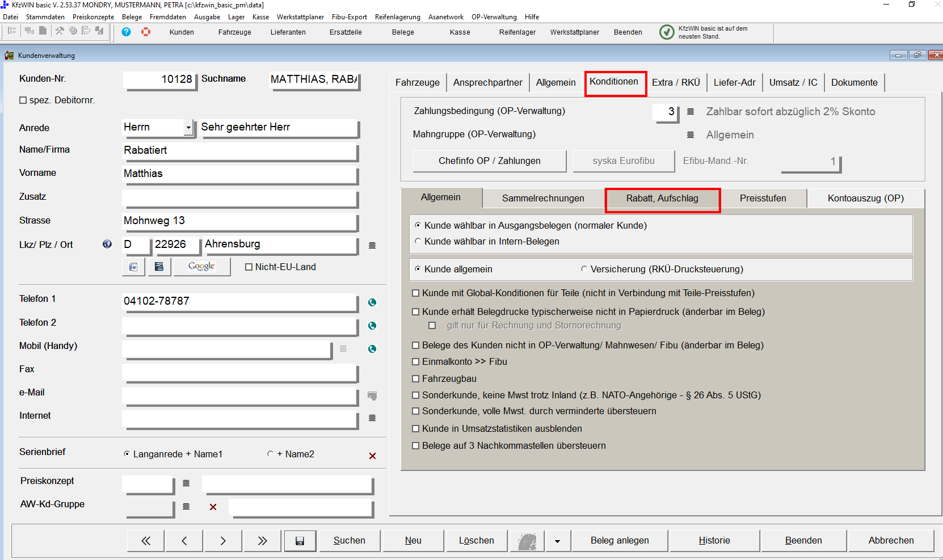Go to previous customer record with < button
The image size is (943, 560).
tap(184, 541)
